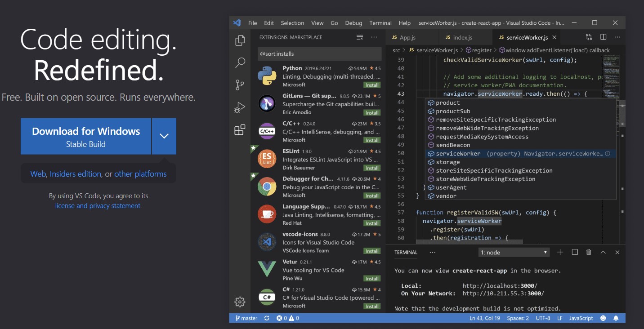Split the editor to the right
Viewport: 644px width, 329px height.
click(x=604, y=37)
